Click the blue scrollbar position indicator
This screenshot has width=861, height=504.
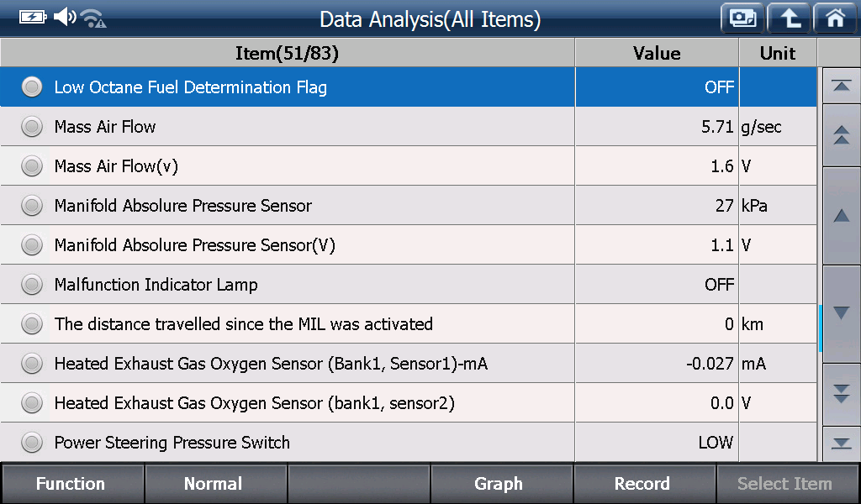[821, 328]
